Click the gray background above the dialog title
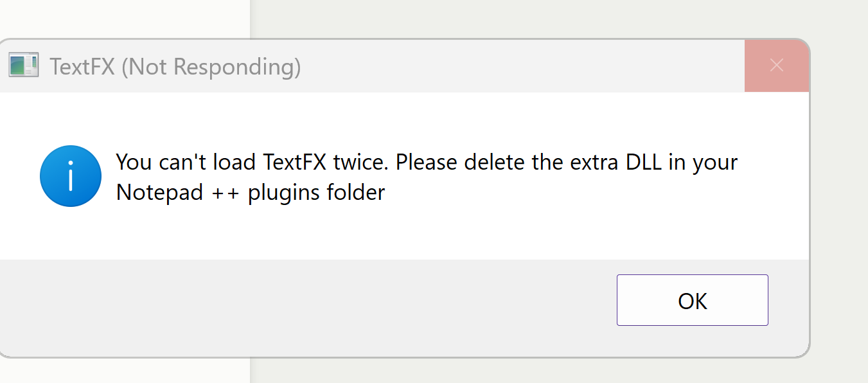The width and height of the screenshot is (868, 383). [x=514, y=18]
